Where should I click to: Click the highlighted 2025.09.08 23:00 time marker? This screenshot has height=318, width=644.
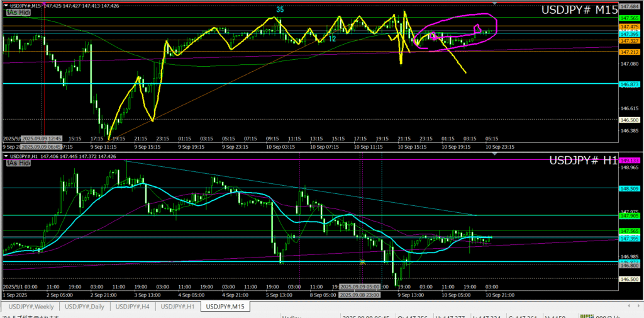[359, 295]
